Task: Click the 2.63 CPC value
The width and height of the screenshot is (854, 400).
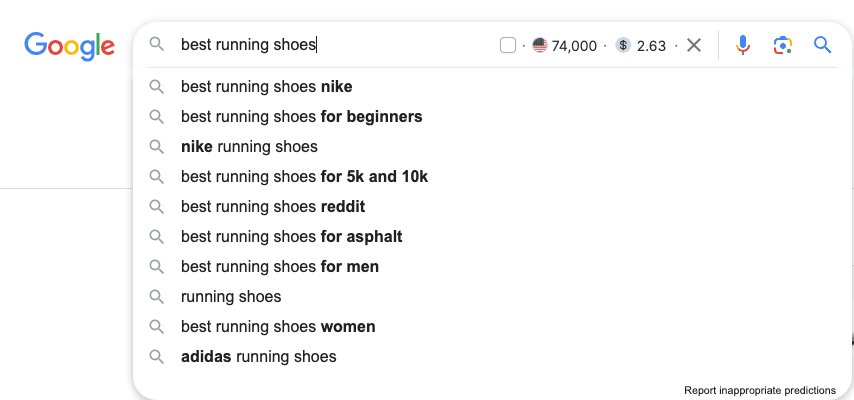Action: [x=651, y=46]
